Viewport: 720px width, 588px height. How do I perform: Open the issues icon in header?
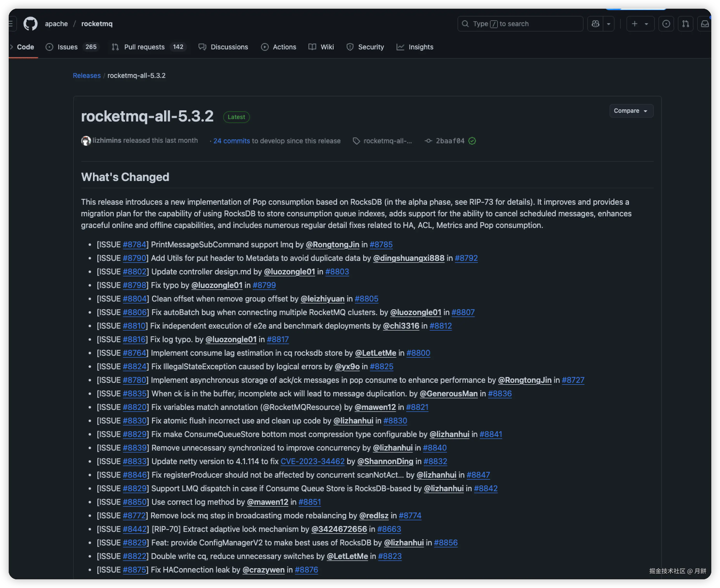tap(666, 24)
